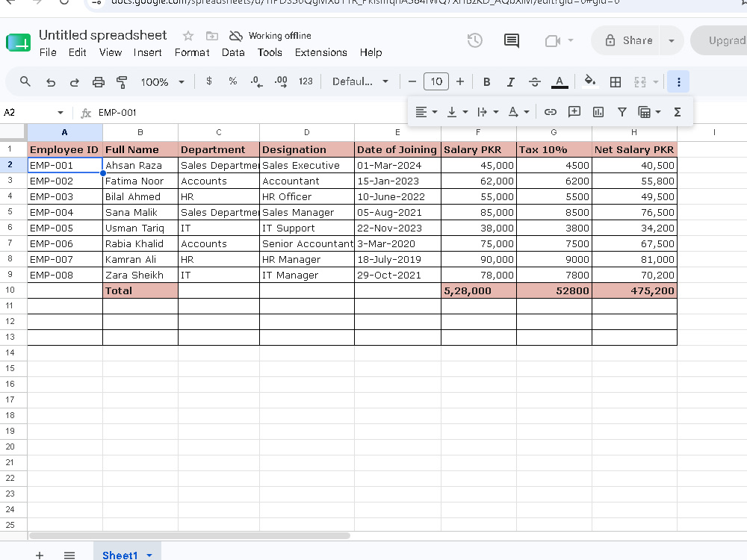Click the font size field showing 10
Image resolution: width=747 pixels, height=560 pixels.
coord(436,82)
